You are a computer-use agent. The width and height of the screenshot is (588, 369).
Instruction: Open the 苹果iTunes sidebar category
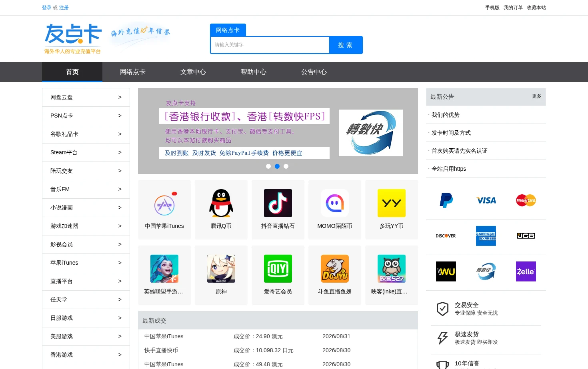tap(86, 263)
